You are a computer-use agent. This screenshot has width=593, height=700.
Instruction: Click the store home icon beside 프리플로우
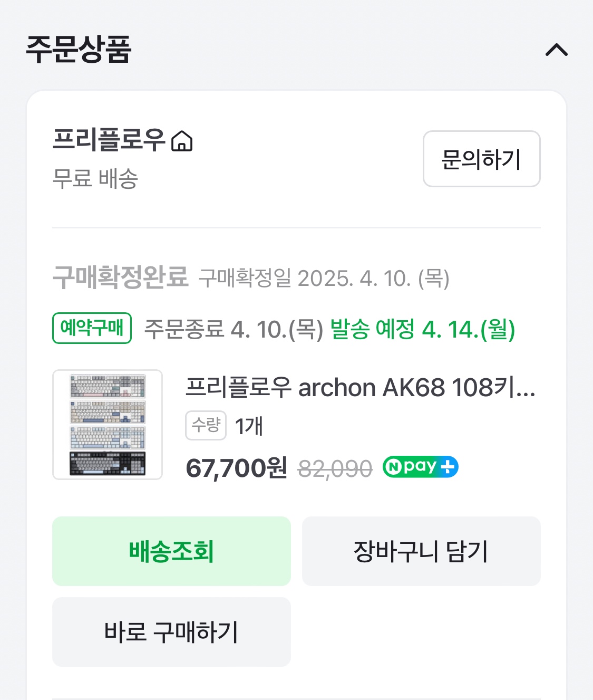click(x=182, y=141)
